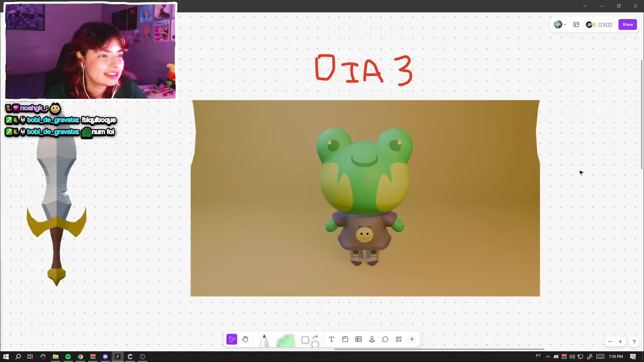Image resolution: width=644 pixels, height=362 pixels.
Task: Select the red DIA 3 handwritten title
Action: pos(364,69)
